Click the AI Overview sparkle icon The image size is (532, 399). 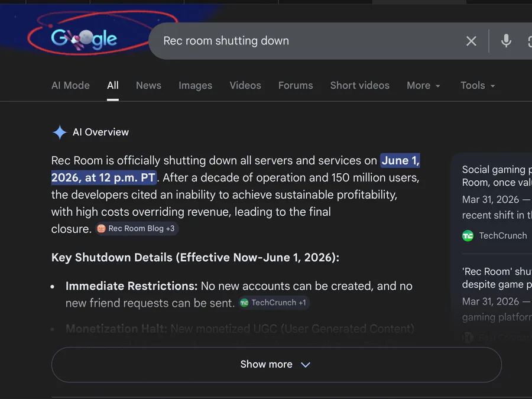pyautogui.click(x=60, y=132)
